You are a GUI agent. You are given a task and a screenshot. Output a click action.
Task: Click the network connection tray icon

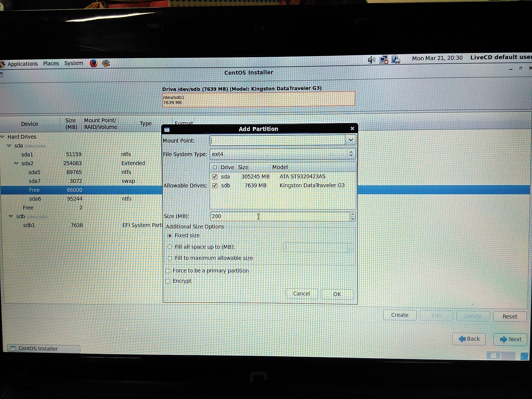click(x=384, y=60)
